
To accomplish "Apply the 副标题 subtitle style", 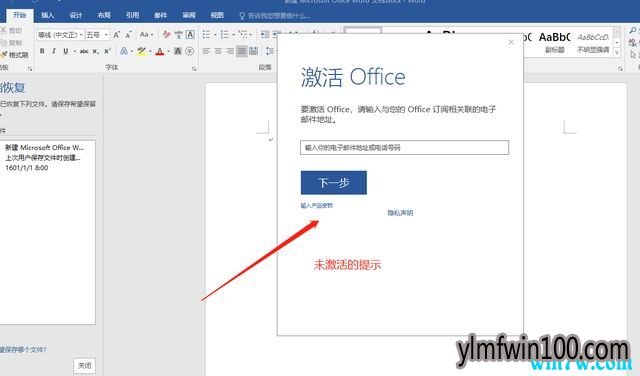I will click(x=554, y=42).
